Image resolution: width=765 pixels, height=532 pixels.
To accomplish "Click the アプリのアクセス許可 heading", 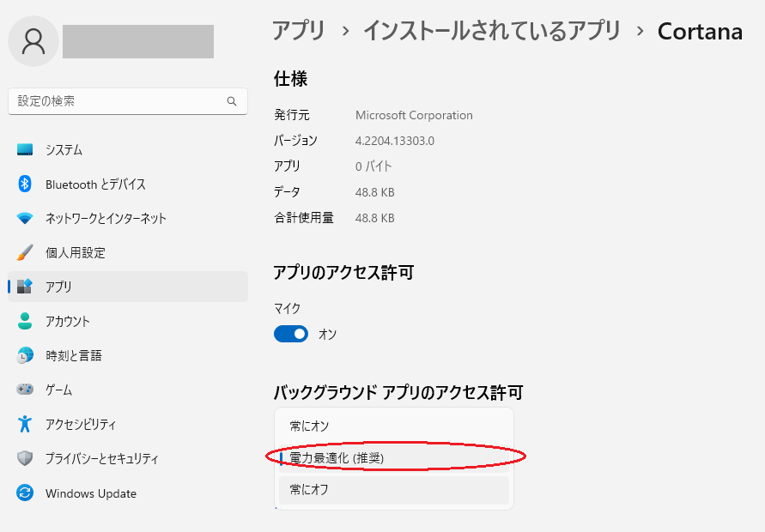I will 343,272.
